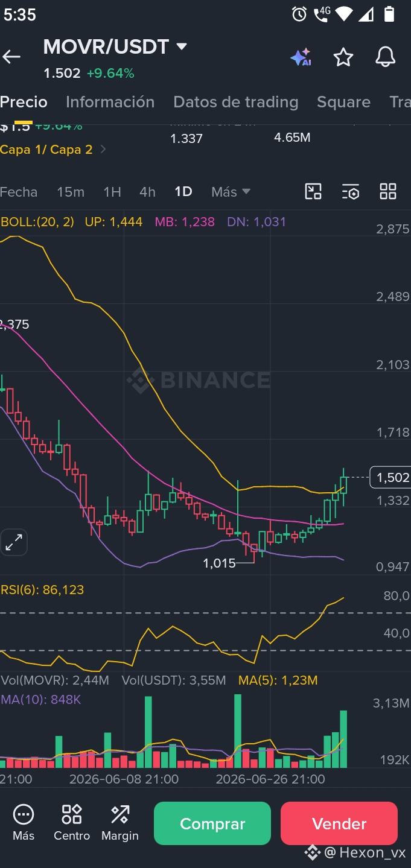Tap the latest green candlestick on chart

(343, 486)
